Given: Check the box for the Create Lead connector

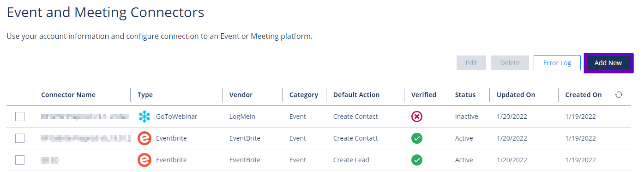Looking at the screenshot, I should pos(20,160).
